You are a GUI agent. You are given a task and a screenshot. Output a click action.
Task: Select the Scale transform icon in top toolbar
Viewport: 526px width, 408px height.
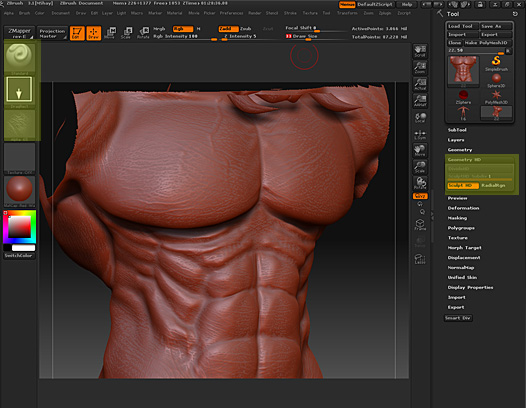tap(126, 33)
